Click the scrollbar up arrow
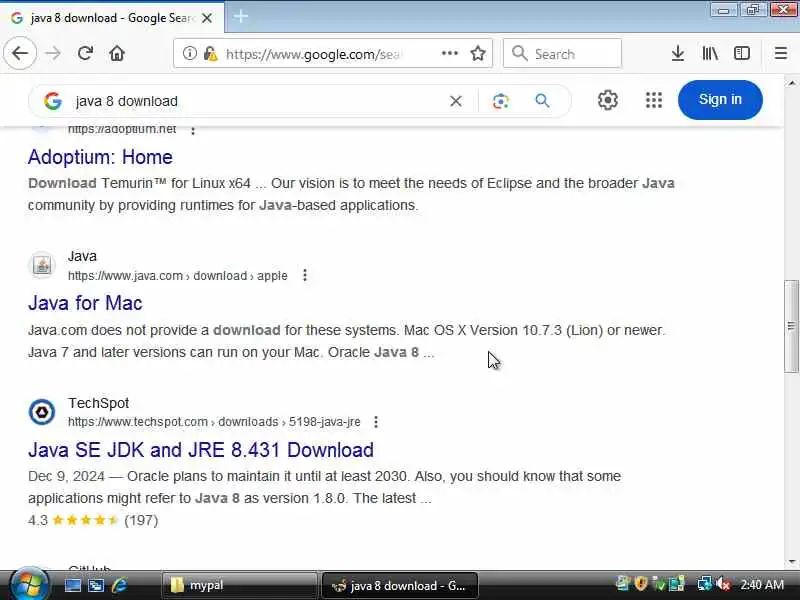Image resolution: width=800 pixels, height=600 pixels. (791, 83)
